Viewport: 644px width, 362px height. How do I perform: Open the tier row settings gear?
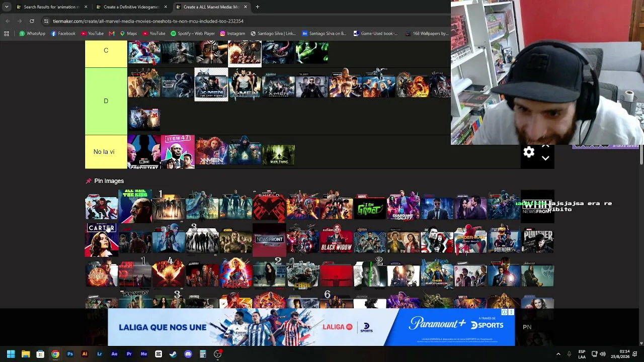tap(529, 152)
